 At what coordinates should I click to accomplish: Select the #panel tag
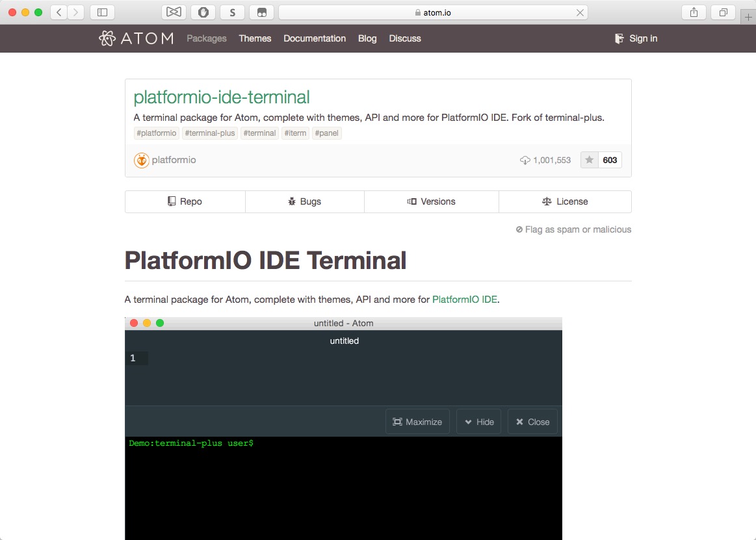click(x=327, y=133)
